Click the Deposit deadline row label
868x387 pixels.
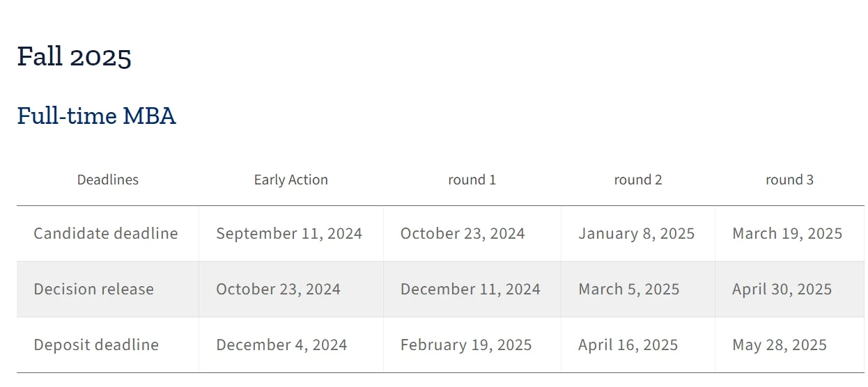[x=96, y=345]
